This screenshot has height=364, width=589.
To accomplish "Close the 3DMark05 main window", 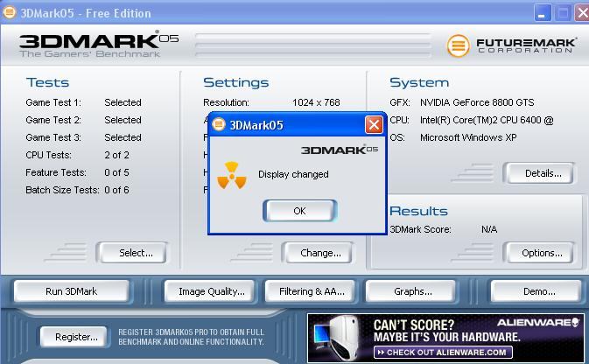I will (x=582, y=13).
